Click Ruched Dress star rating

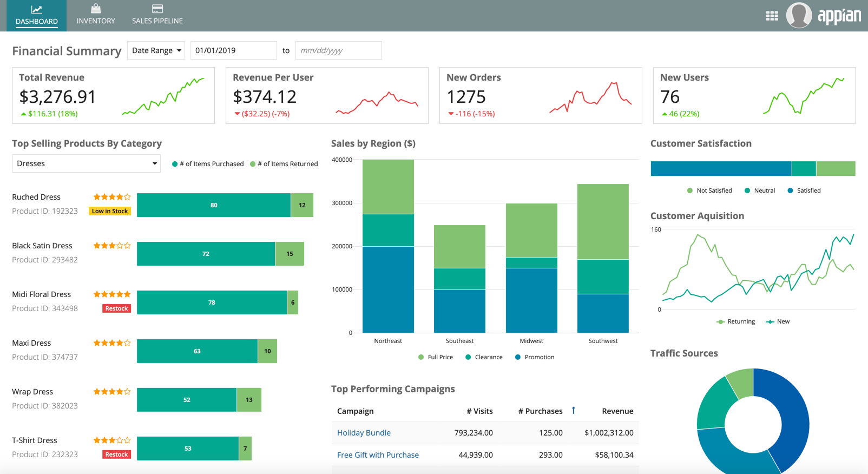coord(112,197)
